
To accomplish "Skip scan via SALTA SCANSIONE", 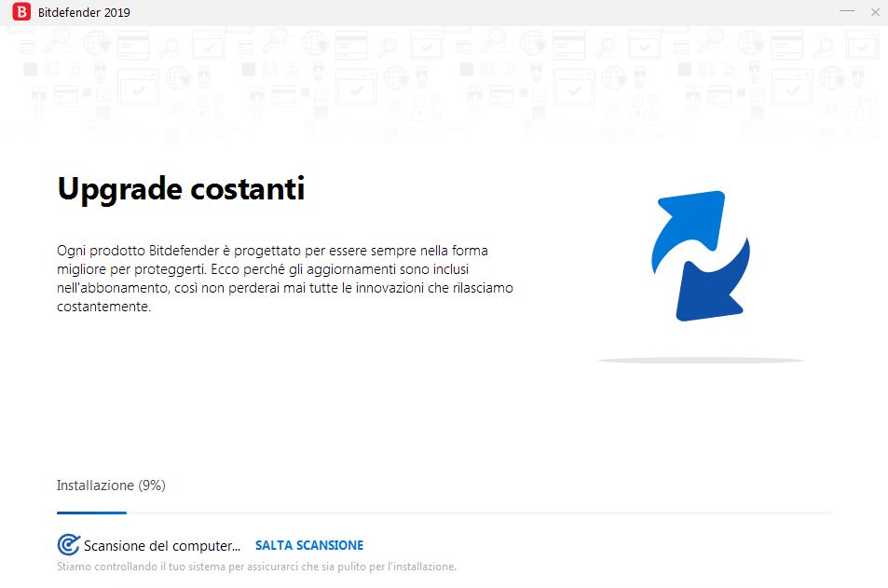I will tap(309, 545).
